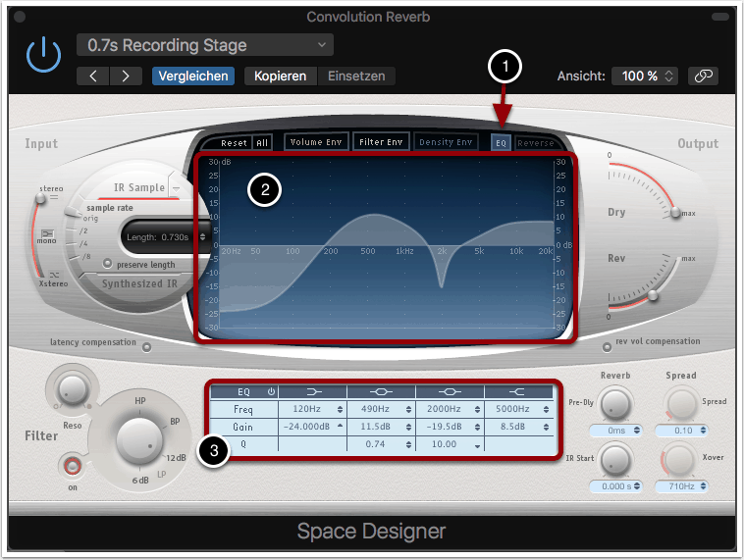Click the All reset button
Screen dimensions: 744x560
point(262,143)
